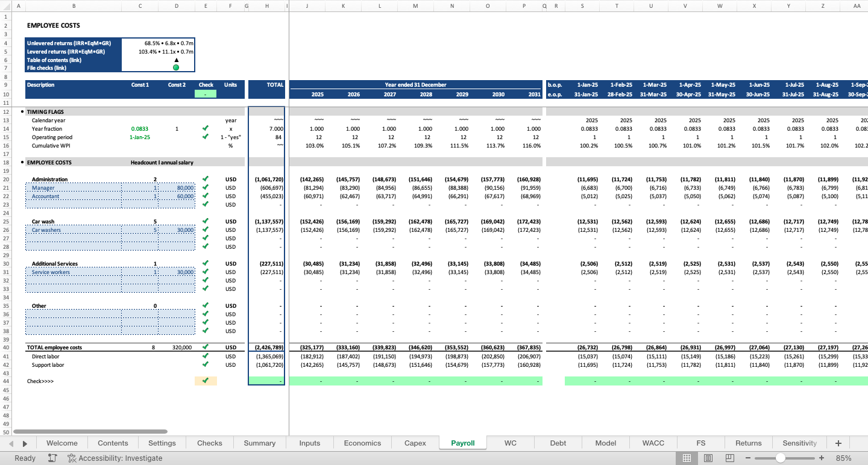The image size is (868, 465).
Task: Click the Table of contents triangle link icon
Action: [176, 60]
